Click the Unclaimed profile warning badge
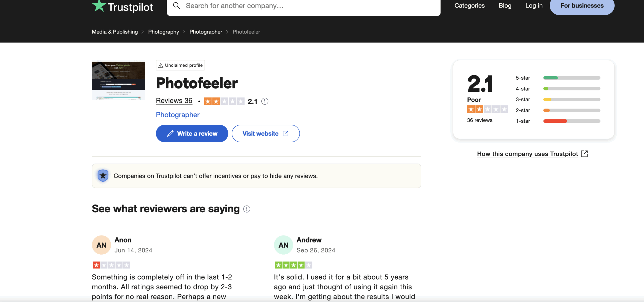The width and height of the screenshot is (644, 303). (180, 65)
